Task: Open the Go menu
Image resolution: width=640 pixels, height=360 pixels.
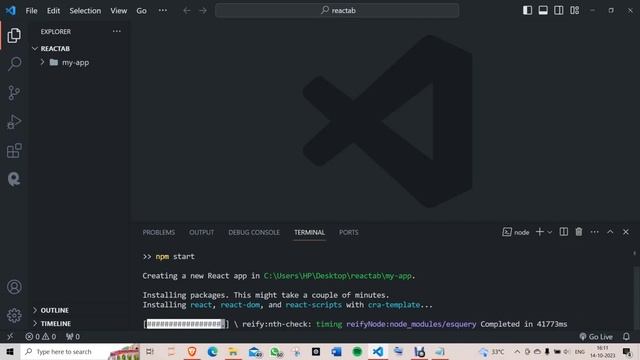Action: 141,11
